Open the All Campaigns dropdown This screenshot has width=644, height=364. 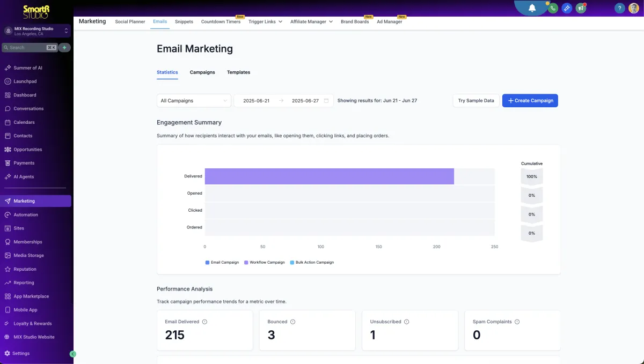coord(193,100)
